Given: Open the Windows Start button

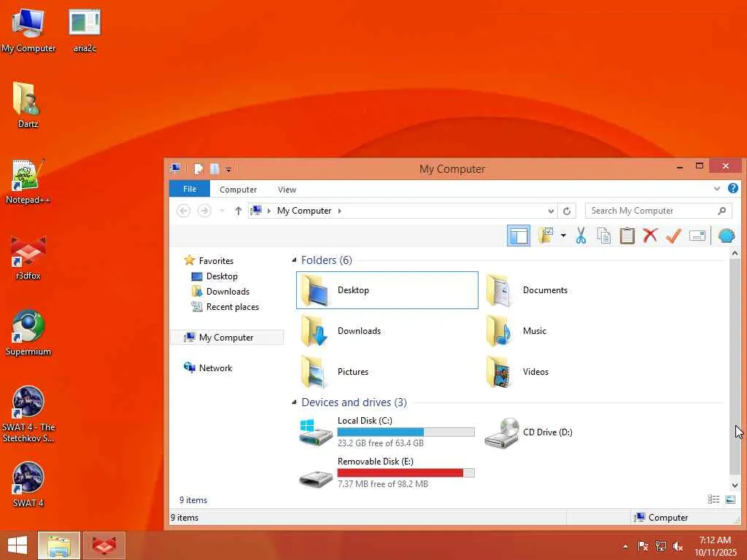Looking at the screenshot, I should (x=18, y=545).
